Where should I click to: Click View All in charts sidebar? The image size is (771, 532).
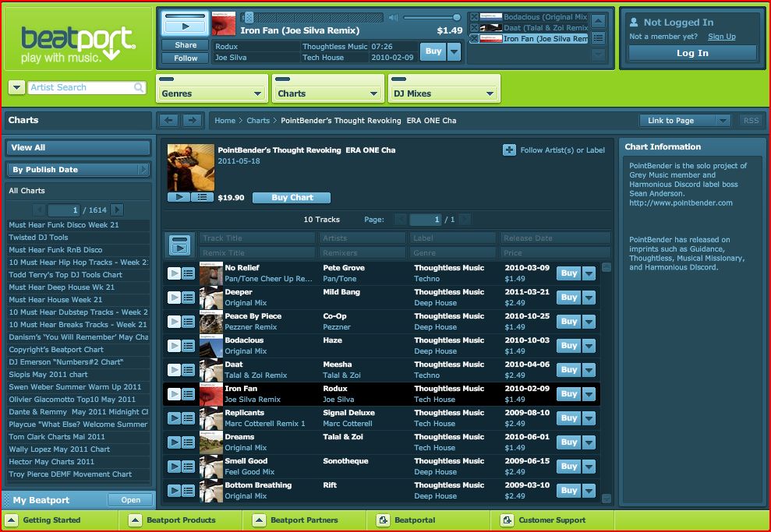pyautogui.click(x=78, y=147)
